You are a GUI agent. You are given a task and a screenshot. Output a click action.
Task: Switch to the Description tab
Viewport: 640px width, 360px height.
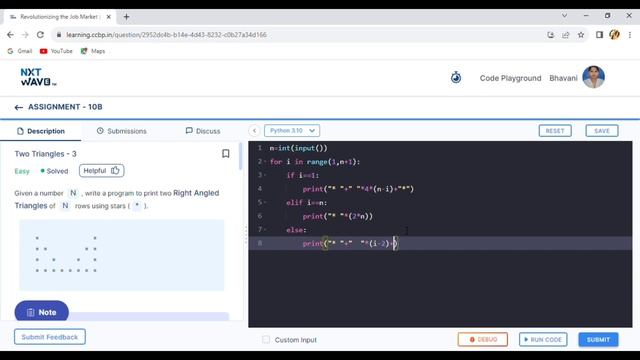(41, 131)
